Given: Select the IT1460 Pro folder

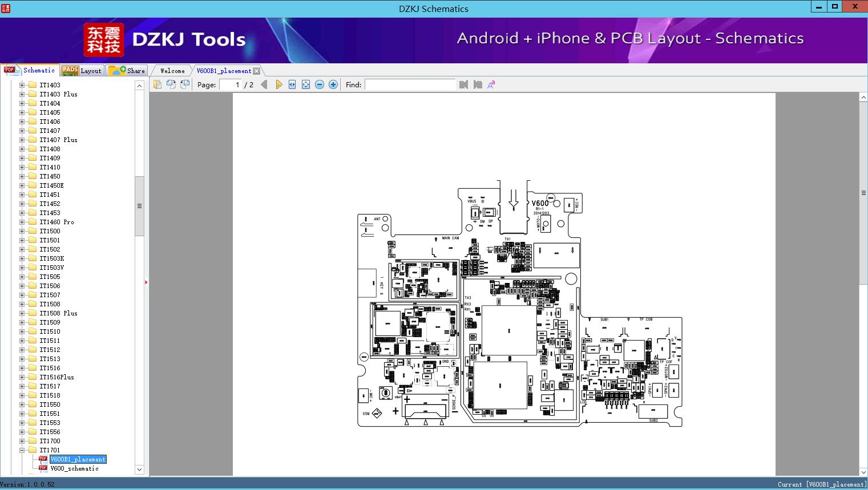Looking at the screenshot, I should [x=56, y=222].
